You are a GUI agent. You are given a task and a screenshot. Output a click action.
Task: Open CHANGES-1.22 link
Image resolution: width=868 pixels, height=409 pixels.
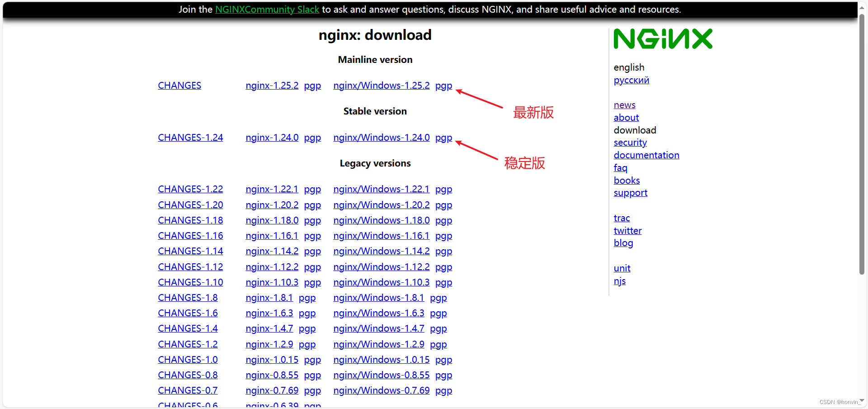pyautogui.click(x=190, y=189)
